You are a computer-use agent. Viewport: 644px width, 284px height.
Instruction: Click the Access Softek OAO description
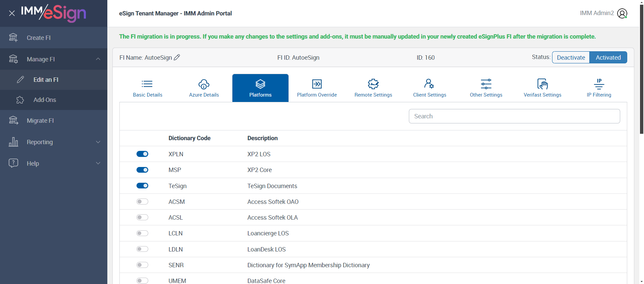[x=273, y=202]
